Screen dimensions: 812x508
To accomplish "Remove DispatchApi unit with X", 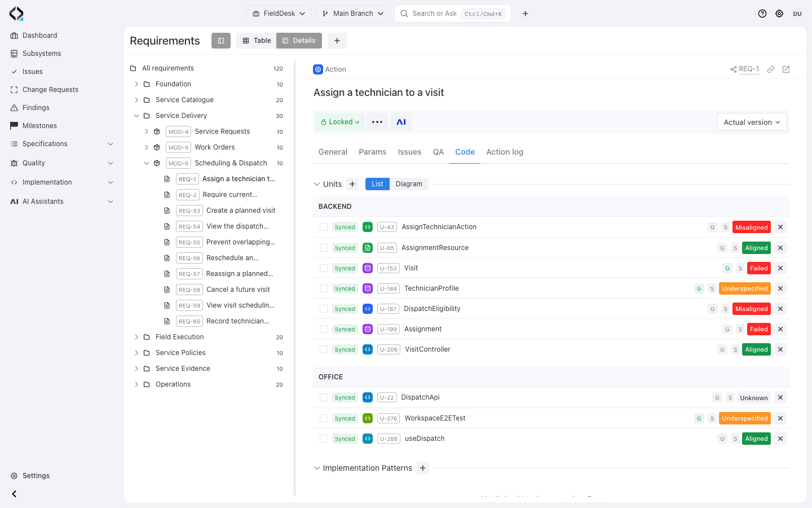I will pos(780,397).
